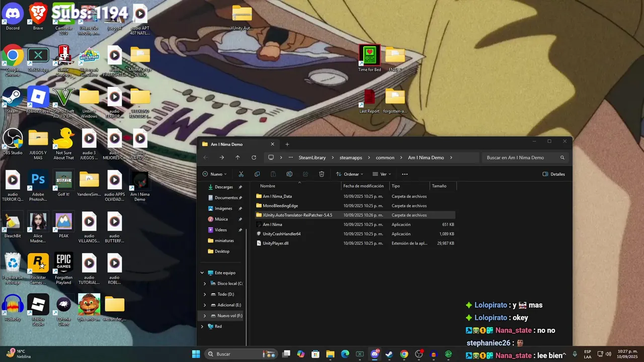Cut the selected item in Explorer

tap(241, 174)
